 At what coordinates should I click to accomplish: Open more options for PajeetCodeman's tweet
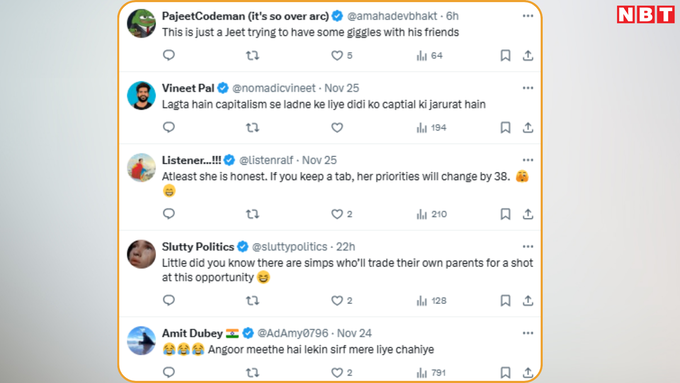click(x=528, y=16)
